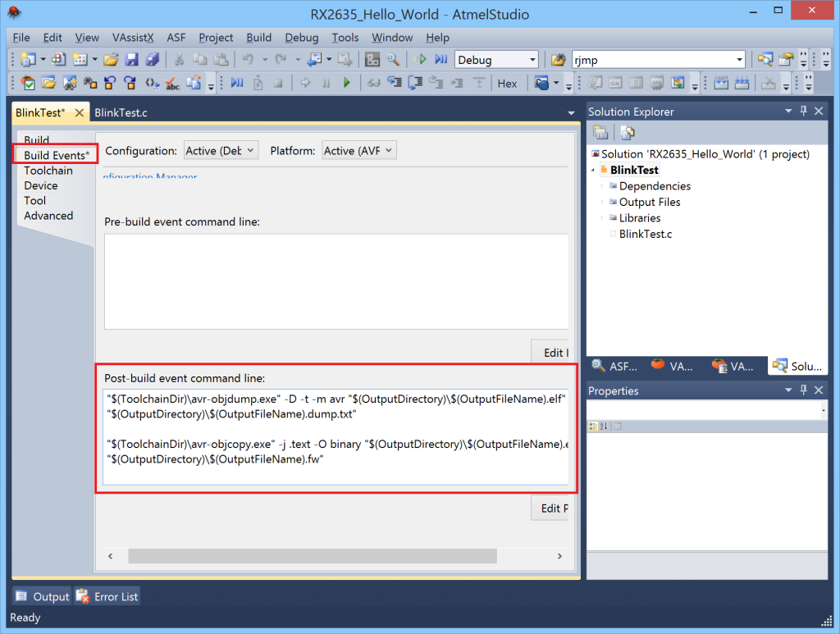Click the Cut scissors icon

(x=179, y=59)
